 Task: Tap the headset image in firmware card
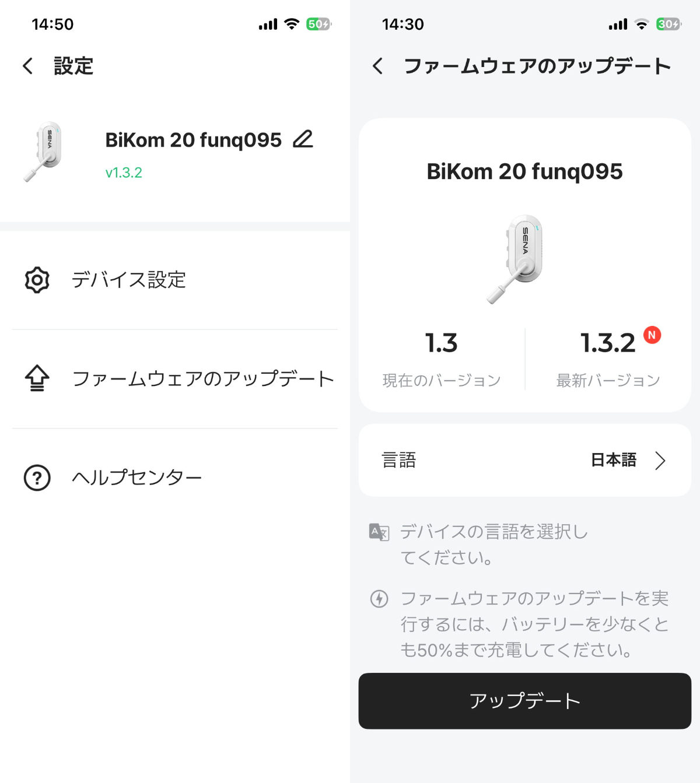pos(517,258)
